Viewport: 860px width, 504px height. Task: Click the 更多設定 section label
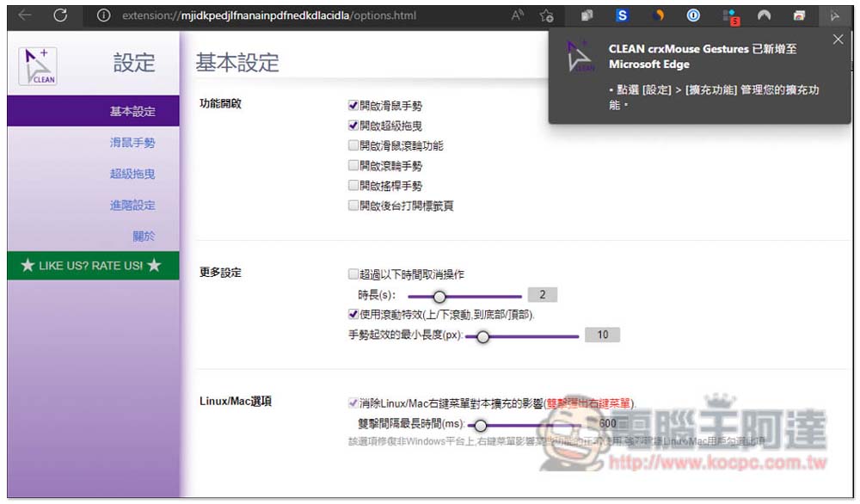(220, 273)
